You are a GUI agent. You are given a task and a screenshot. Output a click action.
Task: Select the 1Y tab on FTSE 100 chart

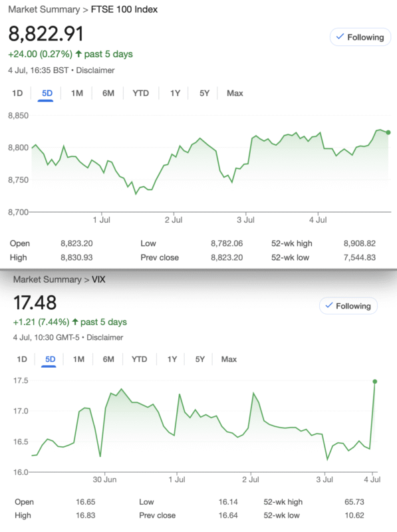[x=175, y=93]
